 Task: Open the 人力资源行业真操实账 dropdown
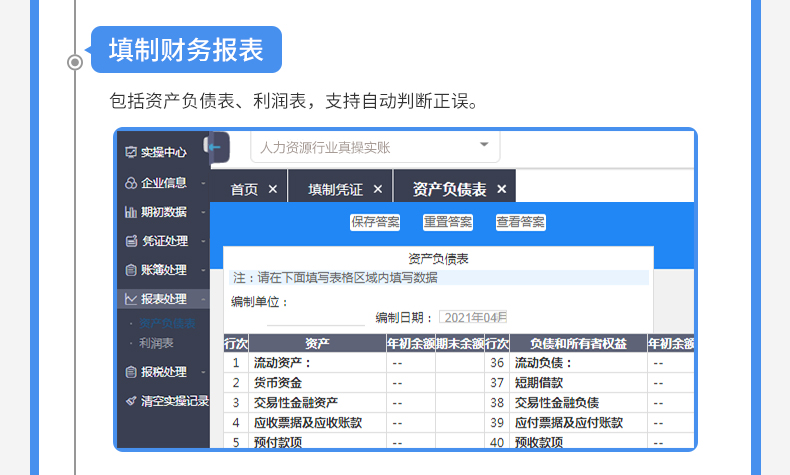point(375,147)
